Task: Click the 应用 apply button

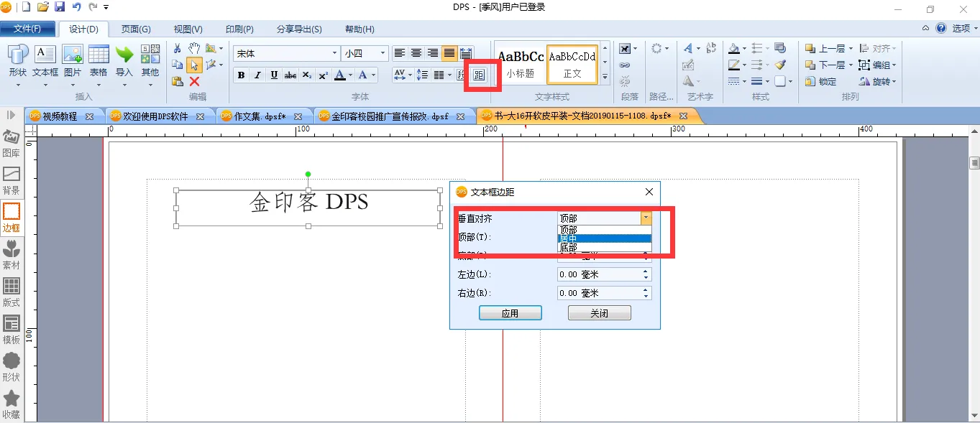Action: pyautogui.click(x=510, y=313)
